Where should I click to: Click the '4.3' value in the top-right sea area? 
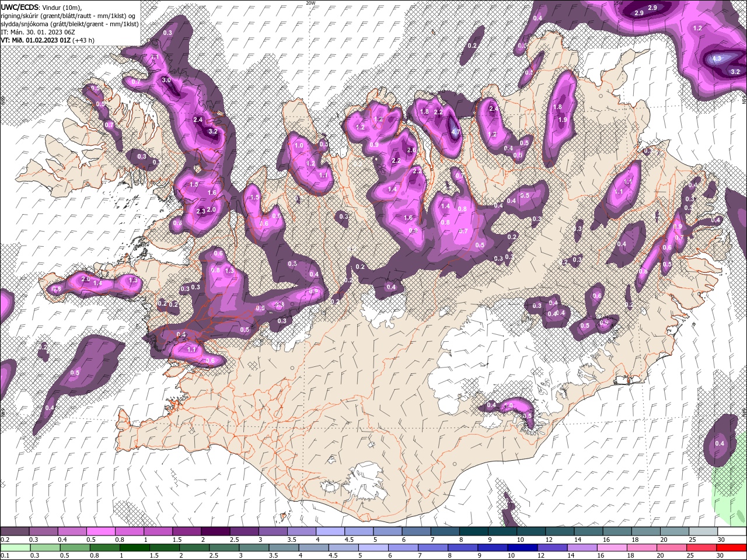point(717,59)
